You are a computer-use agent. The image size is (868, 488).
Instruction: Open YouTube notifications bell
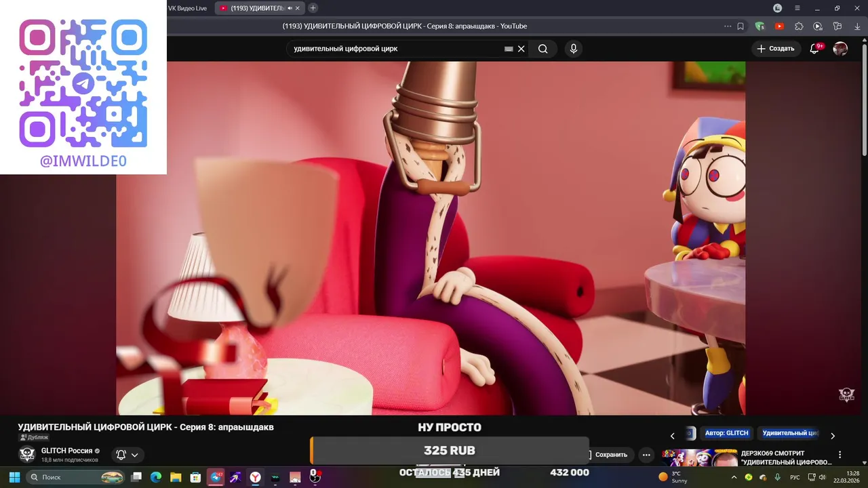pos(815,49)
